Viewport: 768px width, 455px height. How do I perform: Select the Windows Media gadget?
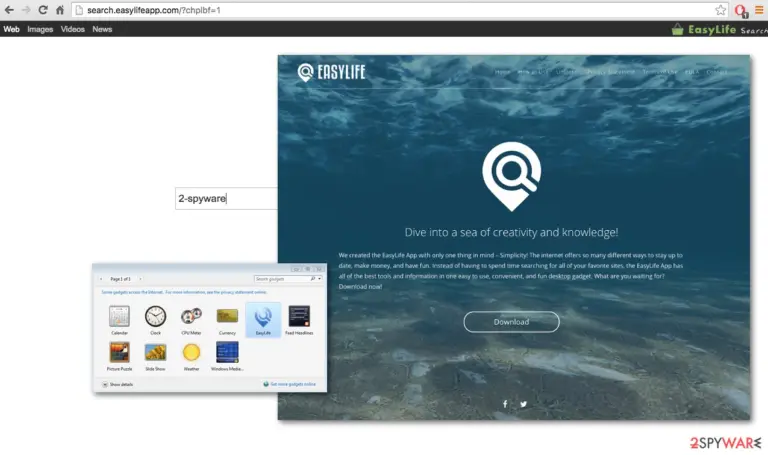227,356
